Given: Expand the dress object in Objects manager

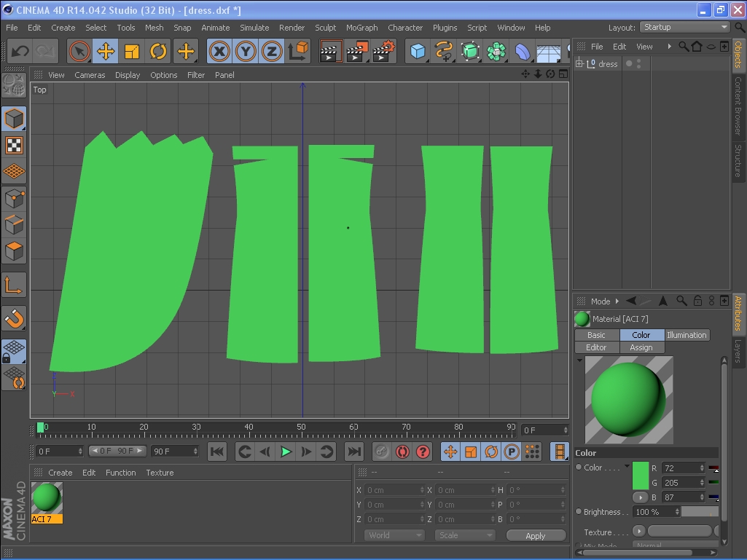Looking at the screenshot, I should point(579,64).
